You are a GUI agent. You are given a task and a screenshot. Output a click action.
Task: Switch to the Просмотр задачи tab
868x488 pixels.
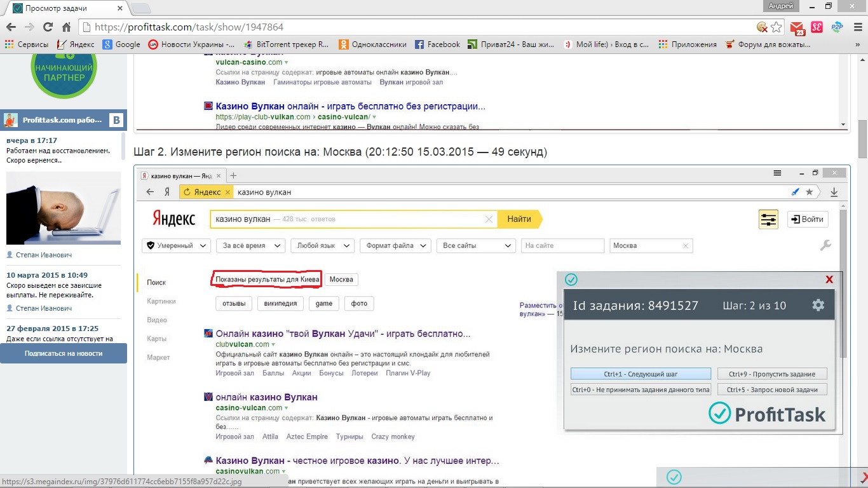click(x=65, y=8)
